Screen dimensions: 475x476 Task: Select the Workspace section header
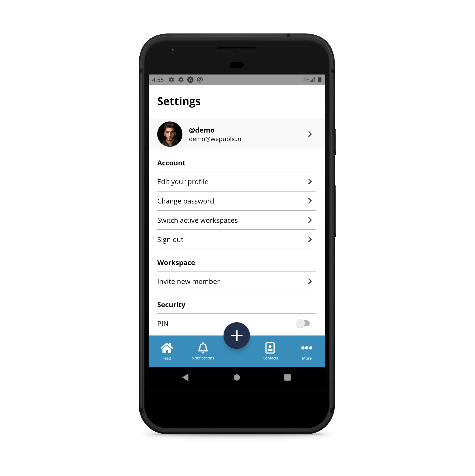pos(176,262)
